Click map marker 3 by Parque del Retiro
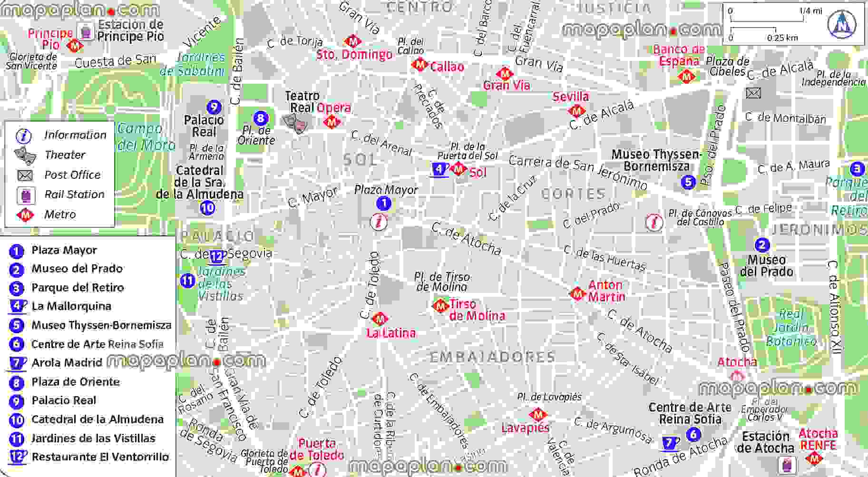This screenshot has width=868, height=477. (857, 169)
